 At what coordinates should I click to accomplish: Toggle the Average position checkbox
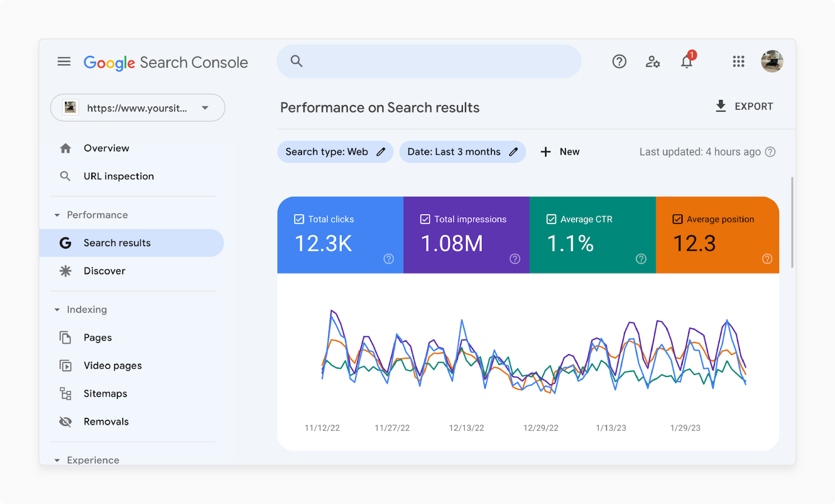click(x=678, y=219)
